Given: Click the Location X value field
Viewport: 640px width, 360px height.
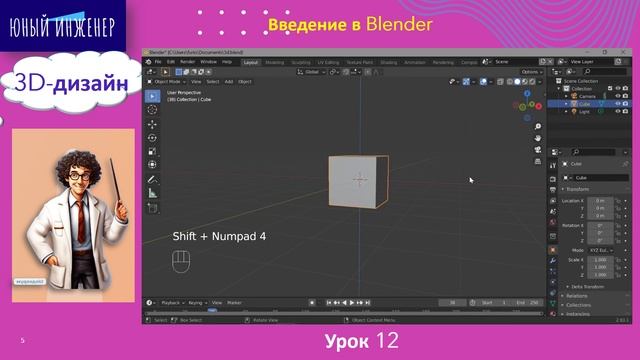Looking at the screenshot, I should (x=600, y=201).
